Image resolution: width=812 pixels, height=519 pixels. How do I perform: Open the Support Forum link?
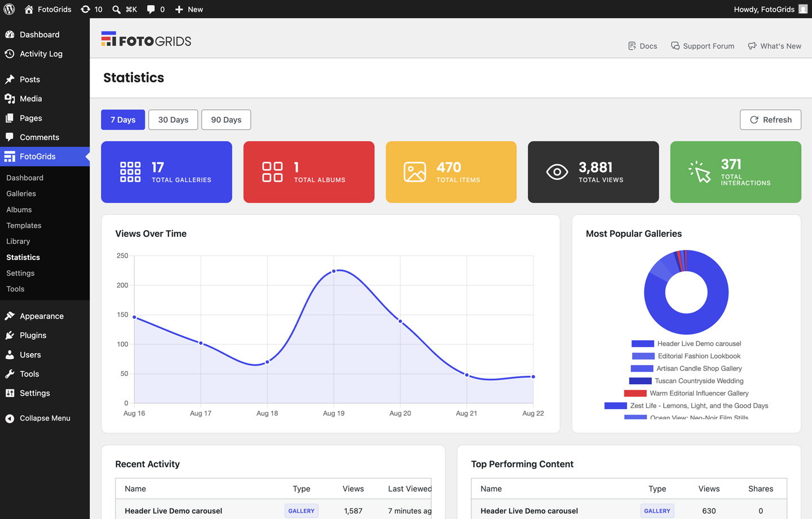click(x=703, y=46)
